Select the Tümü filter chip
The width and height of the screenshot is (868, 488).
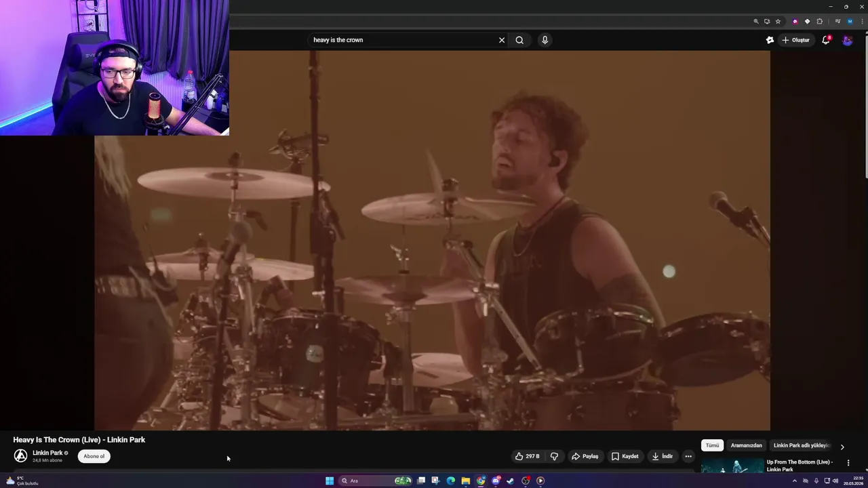(712, 445)
